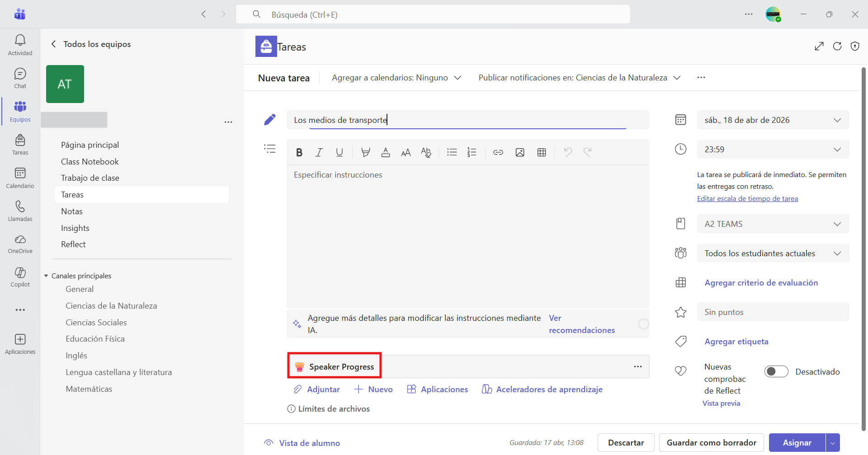Open Speaker Progress more options
Viewport: 868px width, 455px height.
pos(638,366)
